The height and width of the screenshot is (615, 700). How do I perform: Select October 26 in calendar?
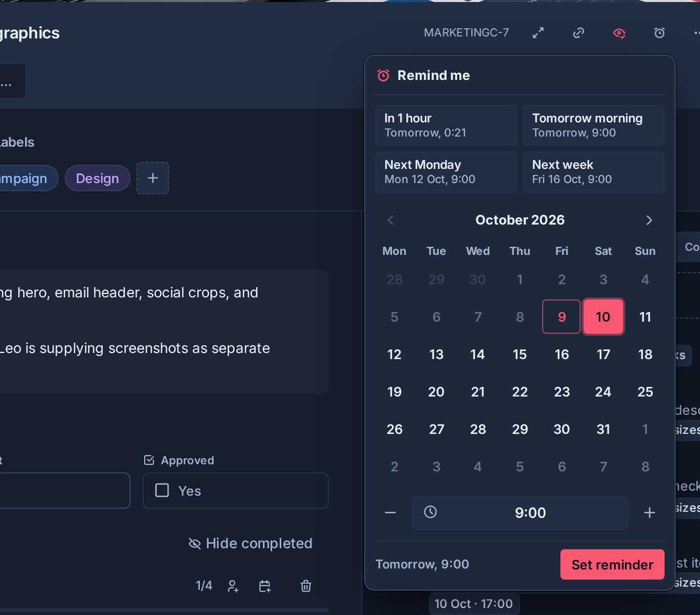click(x=395, y=429)
